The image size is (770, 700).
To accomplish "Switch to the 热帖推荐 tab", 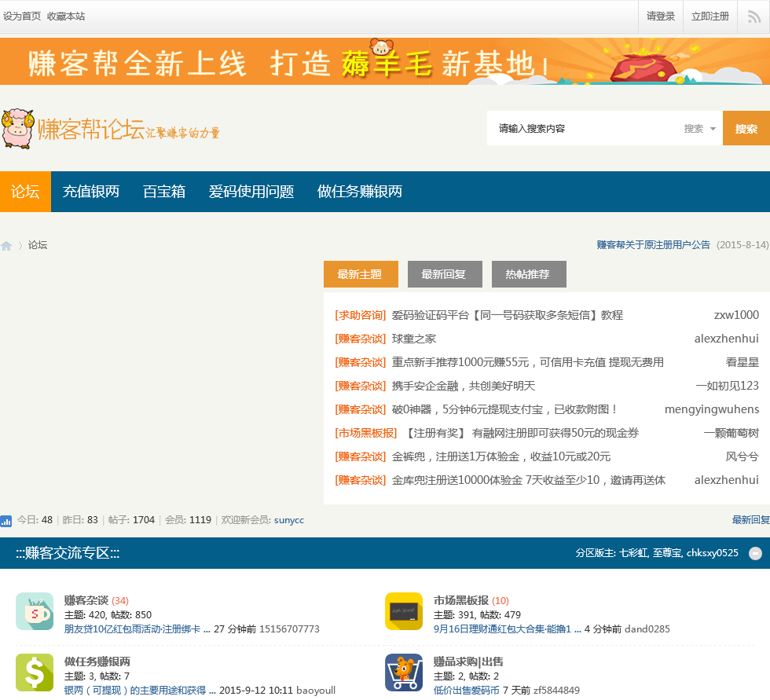I will pos(529,274).
